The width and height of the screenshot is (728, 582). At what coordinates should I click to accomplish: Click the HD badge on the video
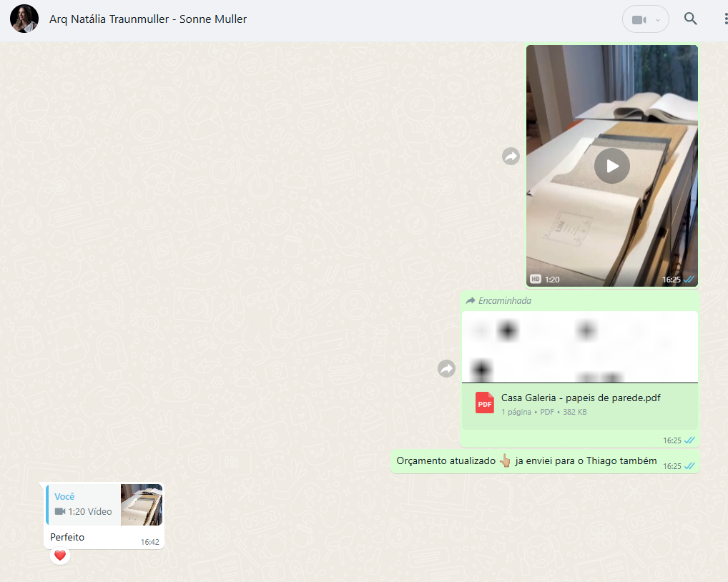pyautogui.click(x=536, y=279)
